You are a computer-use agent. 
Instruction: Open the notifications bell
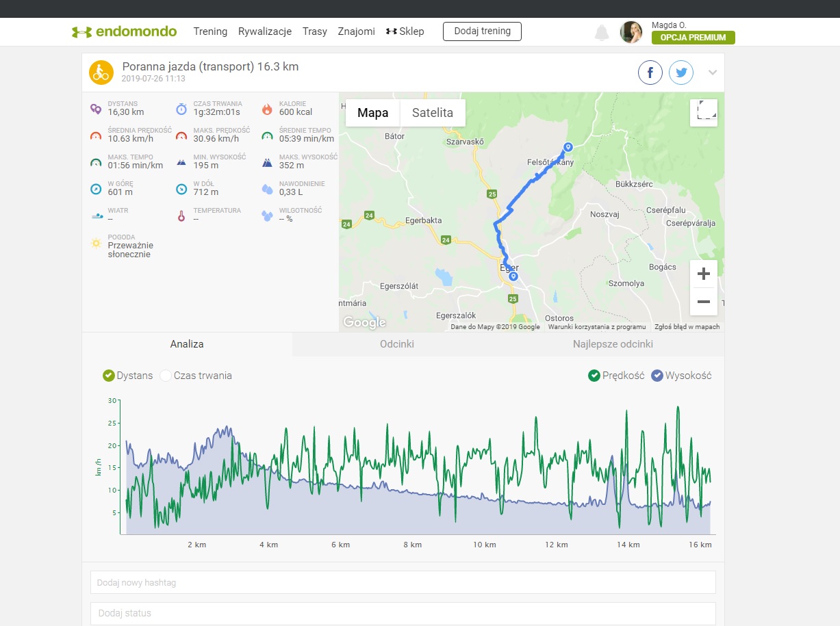[602, 32]
